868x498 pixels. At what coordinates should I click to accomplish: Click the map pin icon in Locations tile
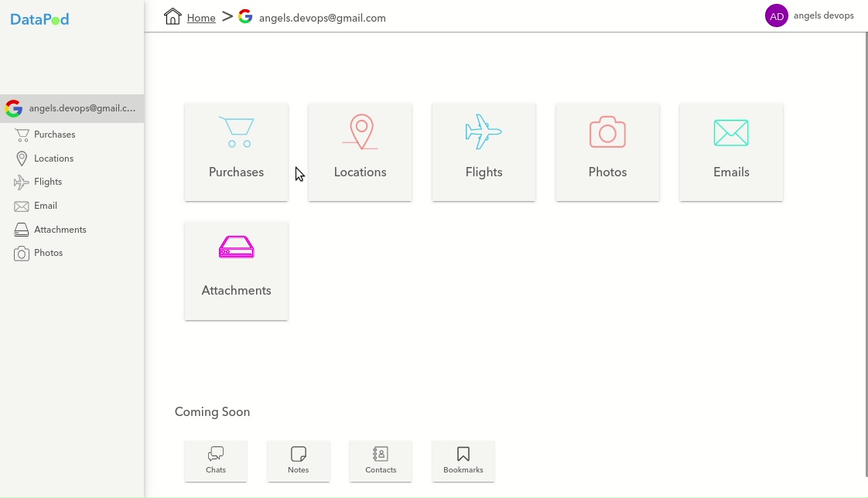(361, 131)
